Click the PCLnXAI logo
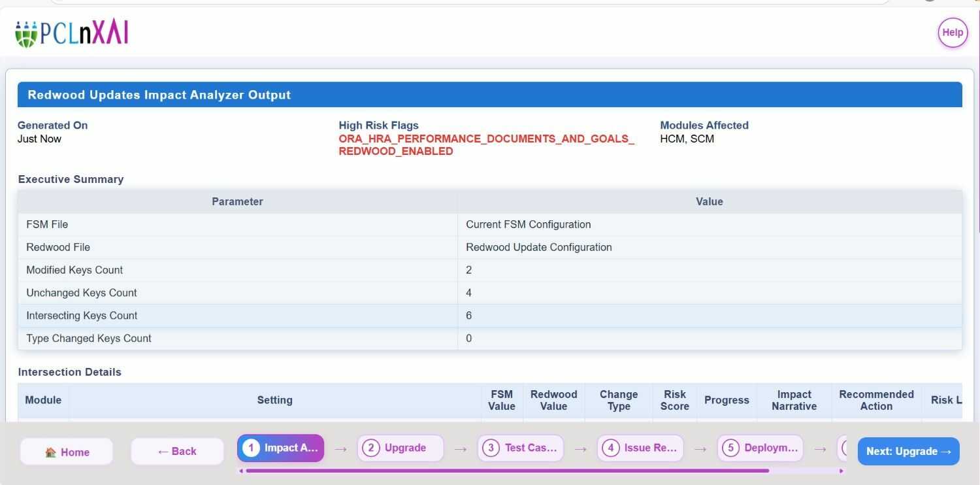980x485 pixels. pos(72,33)
